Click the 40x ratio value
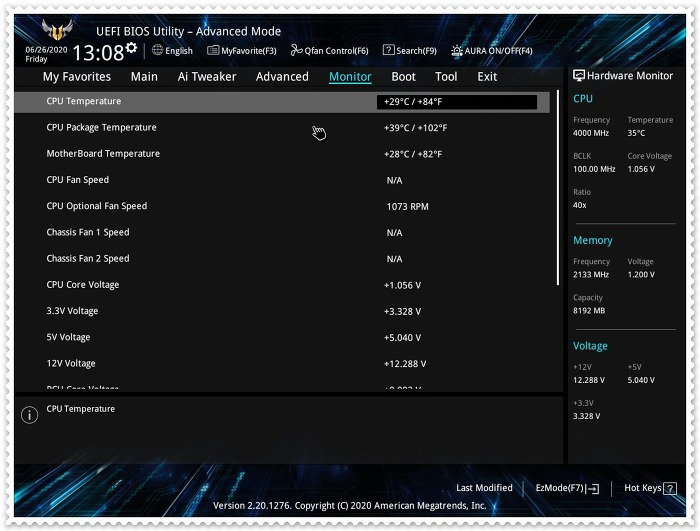The height and width of the screenshot is (531, 700). coord(579,205)
